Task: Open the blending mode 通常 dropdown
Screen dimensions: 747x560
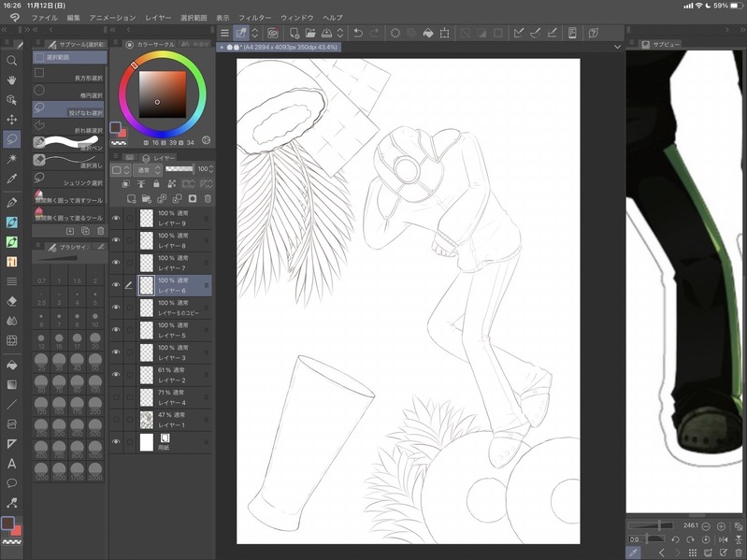Action: (x=148, y=169)
